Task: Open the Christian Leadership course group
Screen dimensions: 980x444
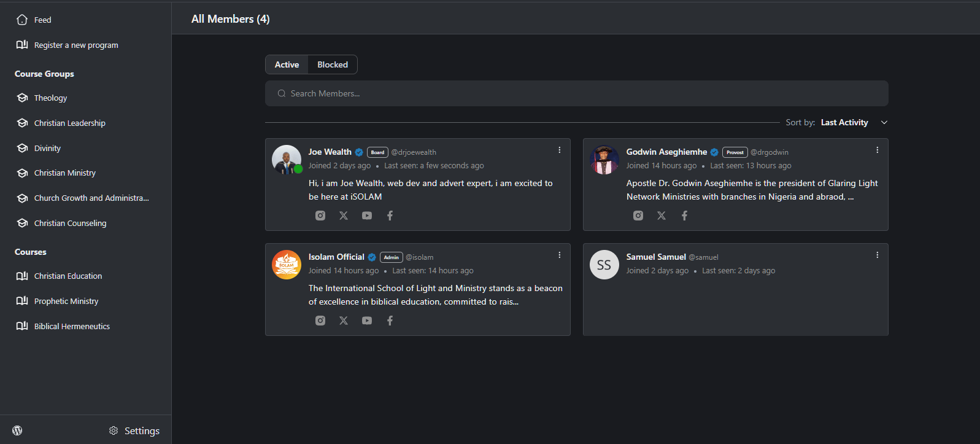Action: coord(70,123)
